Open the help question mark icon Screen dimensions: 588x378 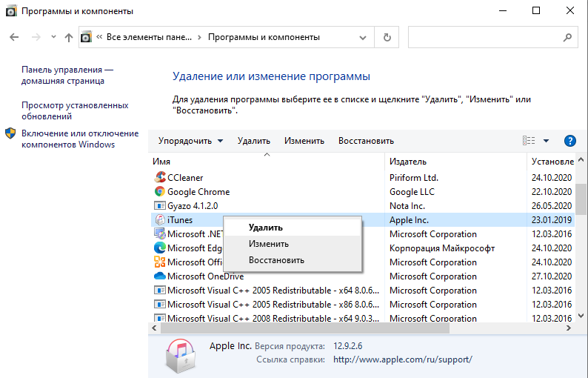[570, 141]
